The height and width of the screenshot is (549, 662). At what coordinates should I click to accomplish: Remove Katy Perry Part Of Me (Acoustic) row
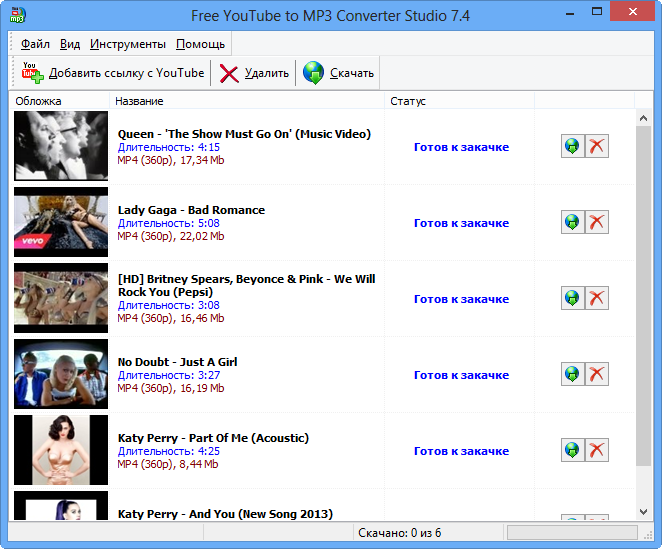pos(597,450)
